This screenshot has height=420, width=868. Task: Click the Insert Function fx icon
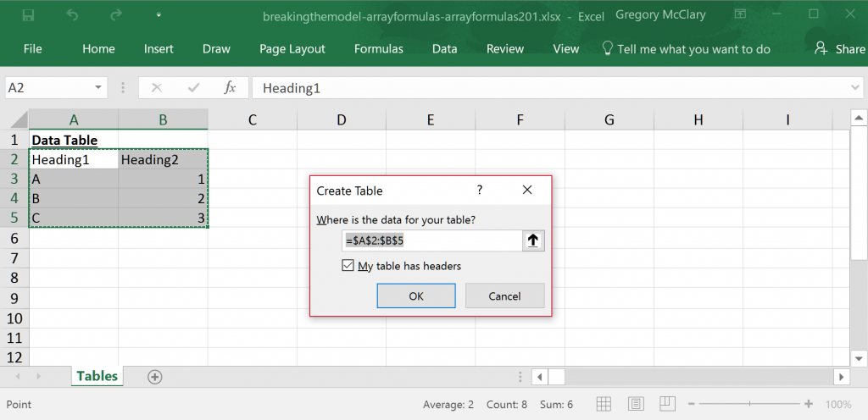click(x=229, y=87)
